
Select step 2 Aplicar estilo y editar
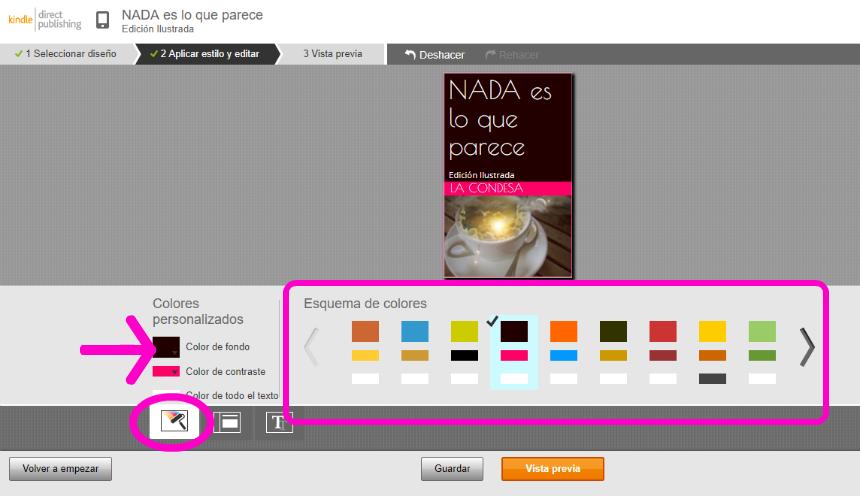point(206,54)
